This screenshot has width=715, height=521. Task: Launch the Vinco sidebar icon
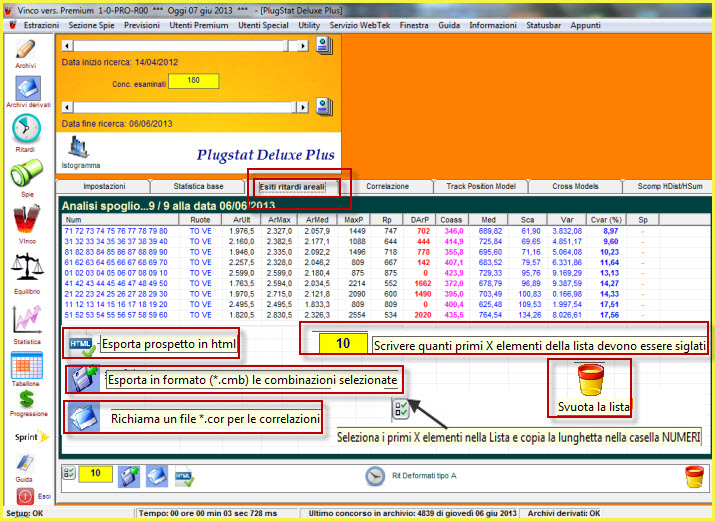click(x=26, y=218)
